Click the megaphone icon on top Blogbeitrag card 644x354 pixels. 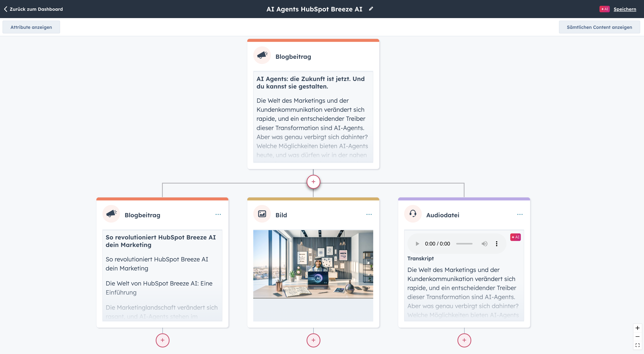[262, 55]
